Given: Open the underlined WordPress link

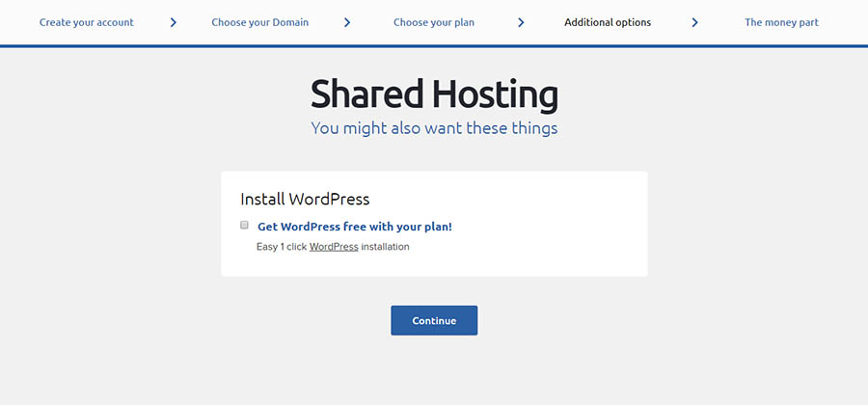Looking at the screenshot, I should 334,247.
